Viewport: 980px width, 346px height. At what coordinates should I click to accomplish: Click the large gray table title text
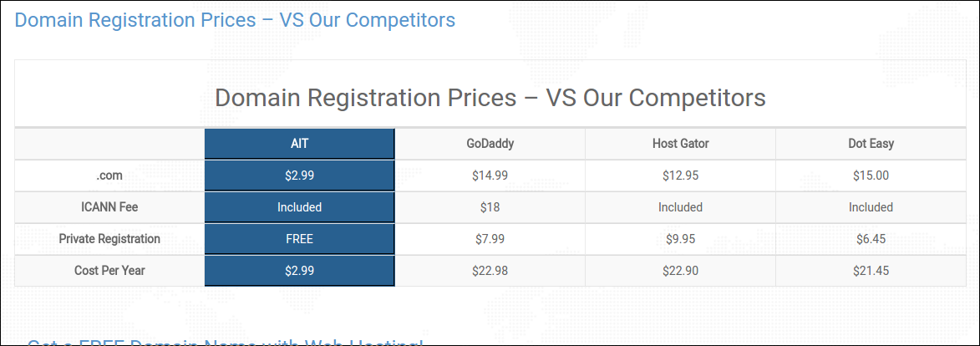[490, 99]
